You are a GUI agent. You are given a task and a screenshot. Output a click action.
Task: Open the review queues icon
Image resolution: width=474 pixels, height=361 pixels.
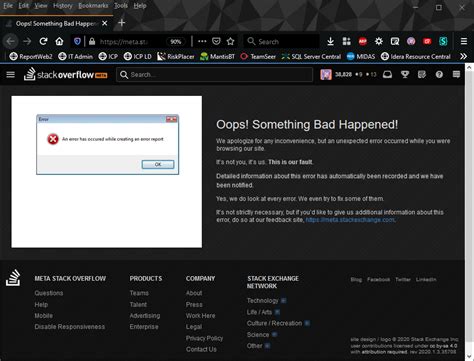pyautogui.click(x=422, y=74)
